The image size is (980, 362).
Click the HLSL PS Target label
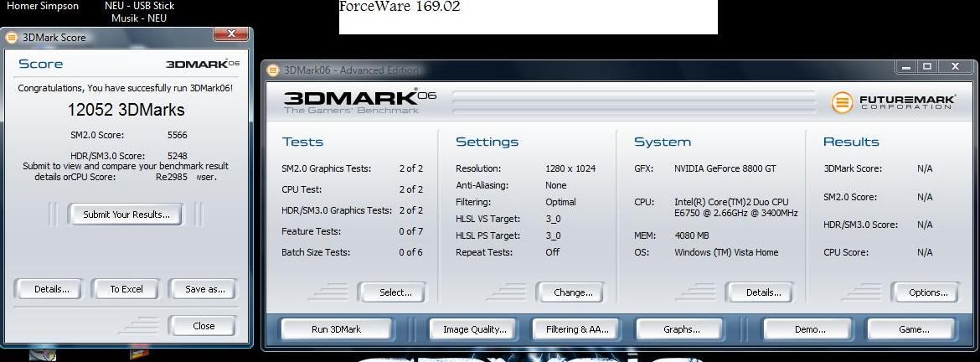click(488, 235)
